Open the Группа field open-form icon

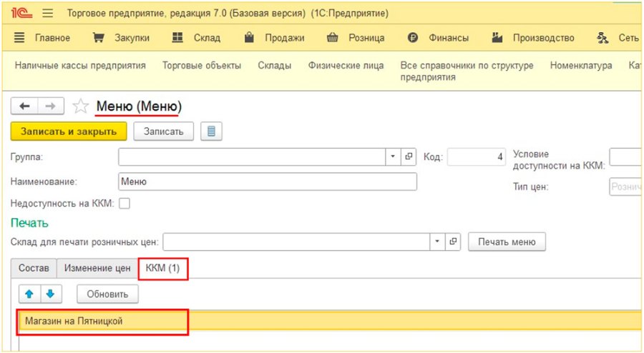pyautogui.click(x=409, y=156)
